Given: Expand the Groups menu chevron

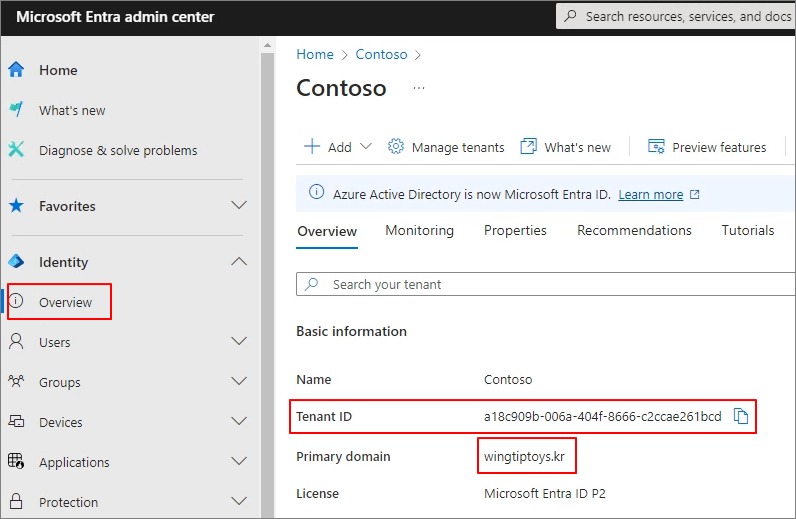Looking at the screenshot, I should [239, 381].
